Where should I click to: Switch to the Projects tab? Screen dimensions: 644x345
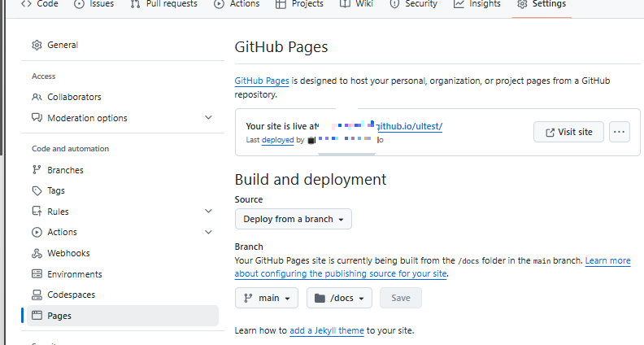coord(299,4)
